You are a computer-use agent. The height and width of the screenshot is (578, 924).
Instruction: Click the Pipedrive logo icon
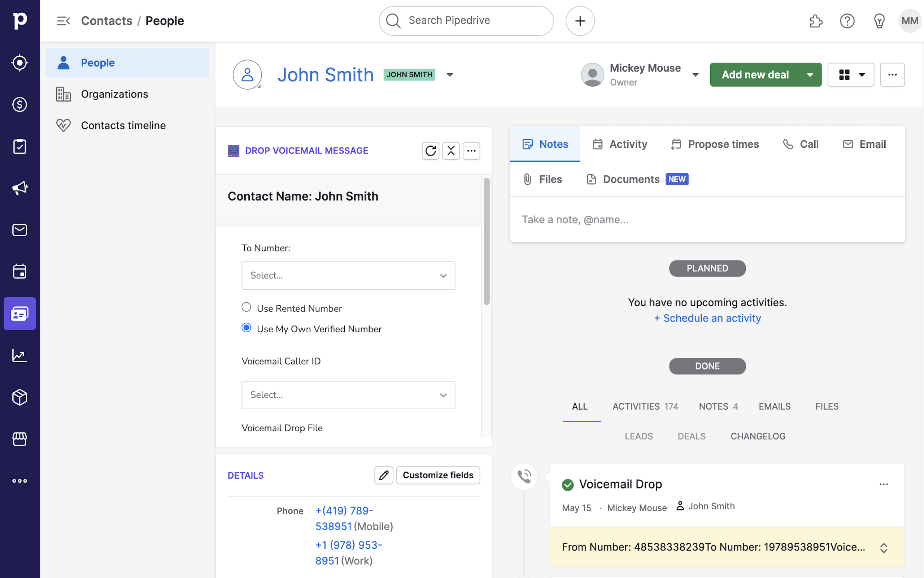[20, 21]
